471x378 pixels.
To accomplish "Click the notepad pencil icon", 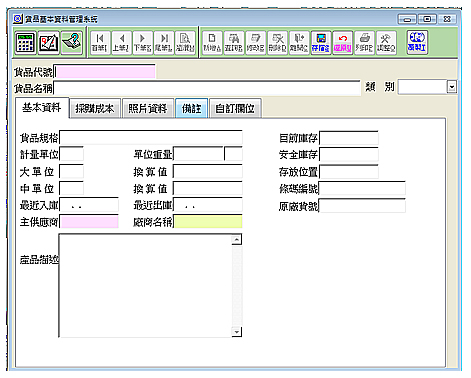I will [49, 42].
